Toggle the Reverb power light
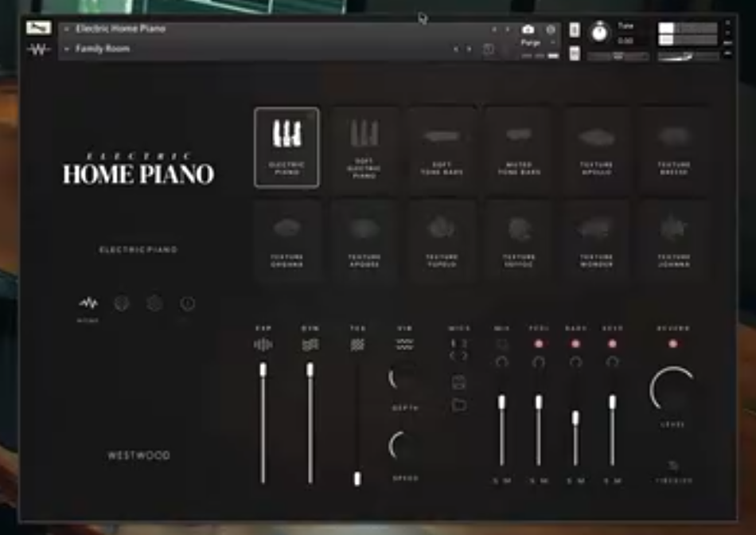Viewport: 756px width, 535px height. (x=673, y=344)
